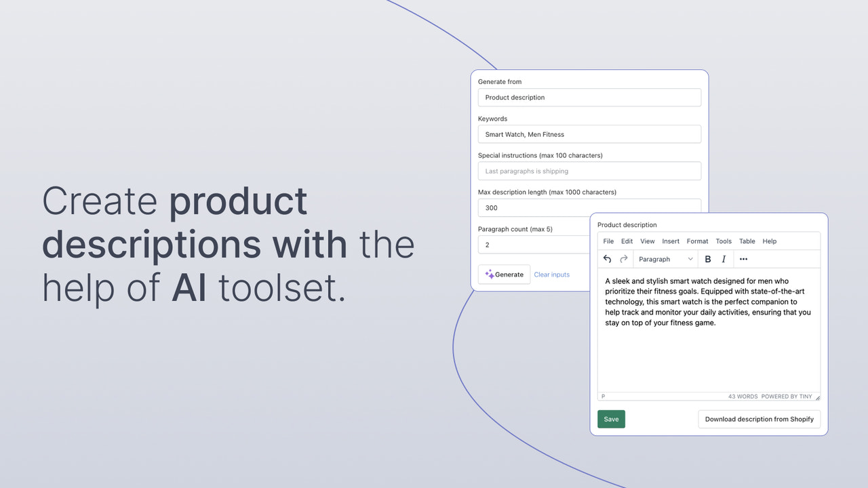Click the Redo icon in the editor toolbar
868x488 pixels.
tap(623, 259)
